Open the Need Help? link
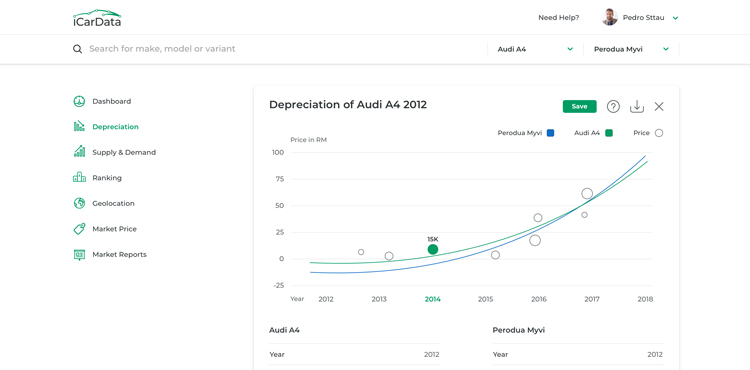The height and width of the screenshot is (370, 750). [559, 18]
